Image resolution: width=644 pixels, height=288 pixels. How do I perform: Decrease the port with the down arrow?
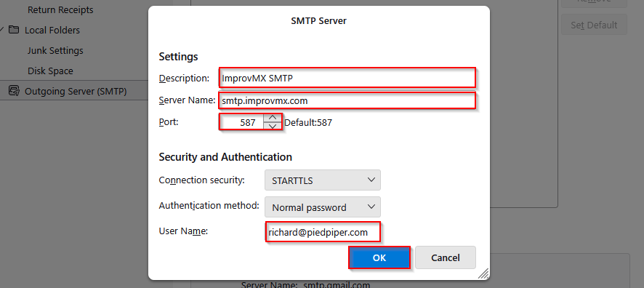[x=273, y=126]
